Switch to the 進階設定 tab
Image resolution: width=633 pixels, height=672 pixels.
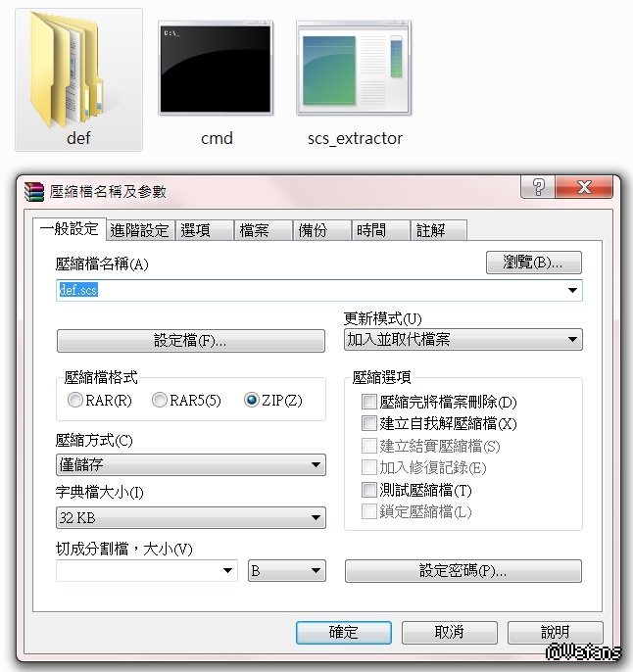click(140, 230)
